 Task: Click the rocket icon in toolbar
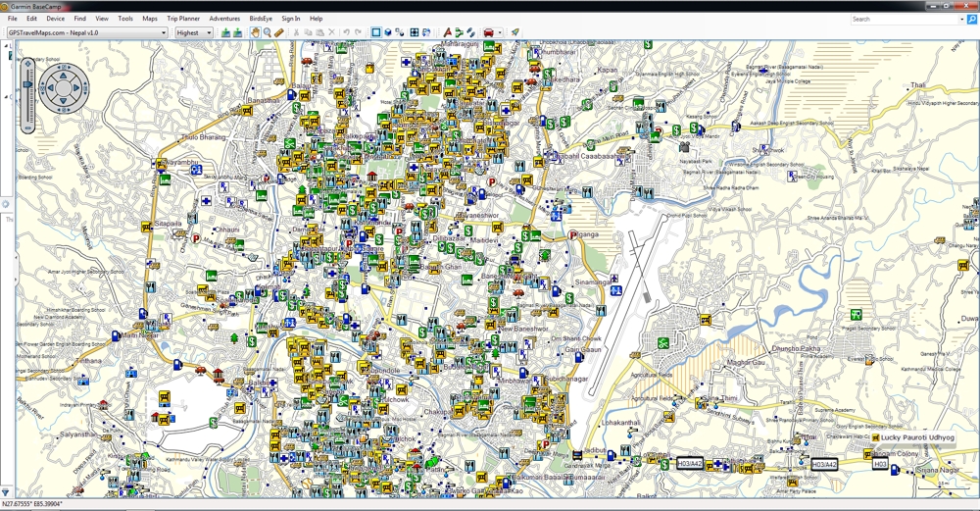[x=515, y=32]
